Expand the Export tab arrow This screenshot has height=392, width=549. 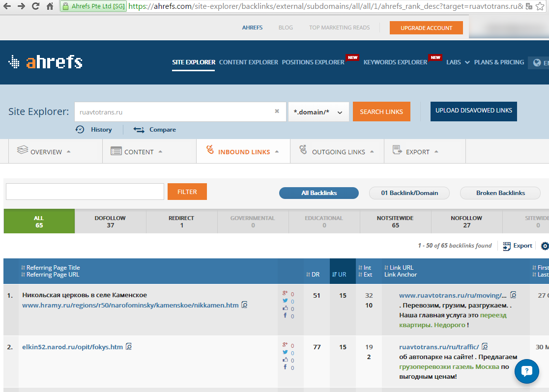[436, 152]
